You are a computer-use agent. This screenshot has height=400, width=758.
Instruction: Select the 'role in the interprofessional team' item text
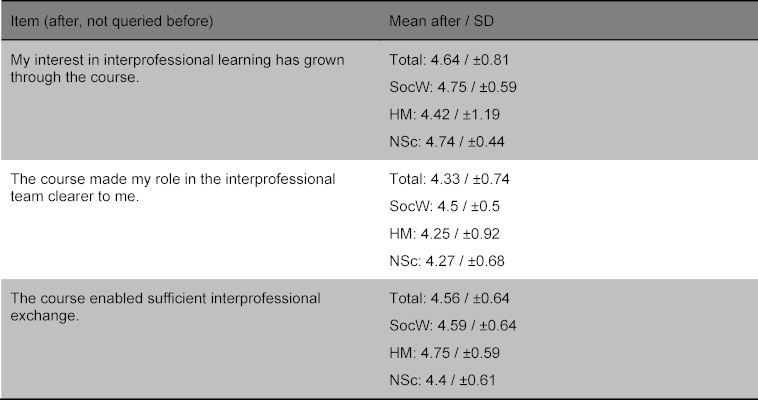173,188
